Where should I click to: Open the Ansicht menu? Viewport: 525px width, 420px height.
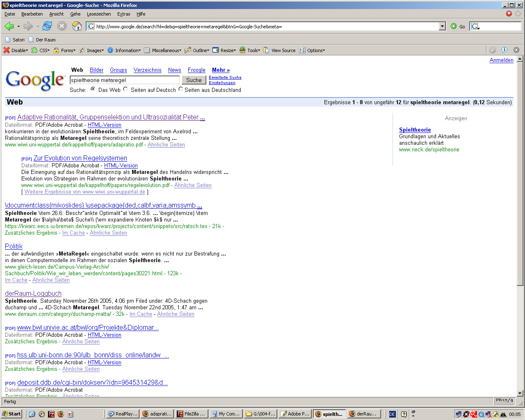tap(57, 14)
